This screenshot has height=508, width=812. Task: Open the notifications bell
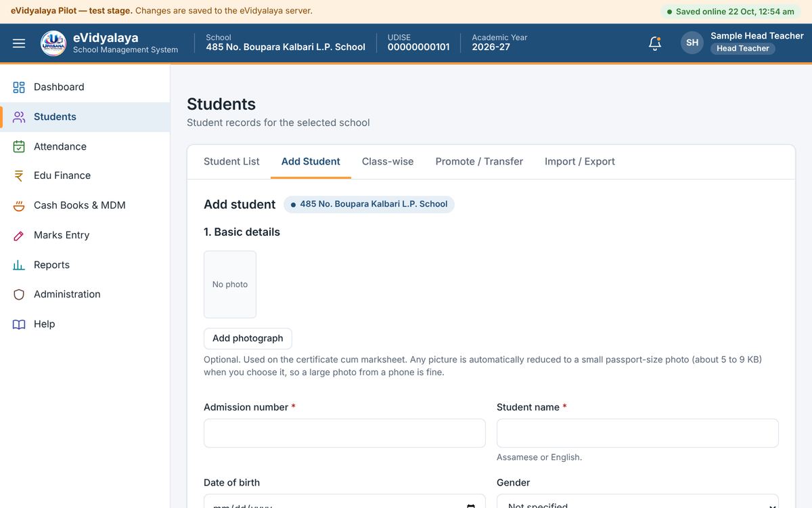(654, 43)
